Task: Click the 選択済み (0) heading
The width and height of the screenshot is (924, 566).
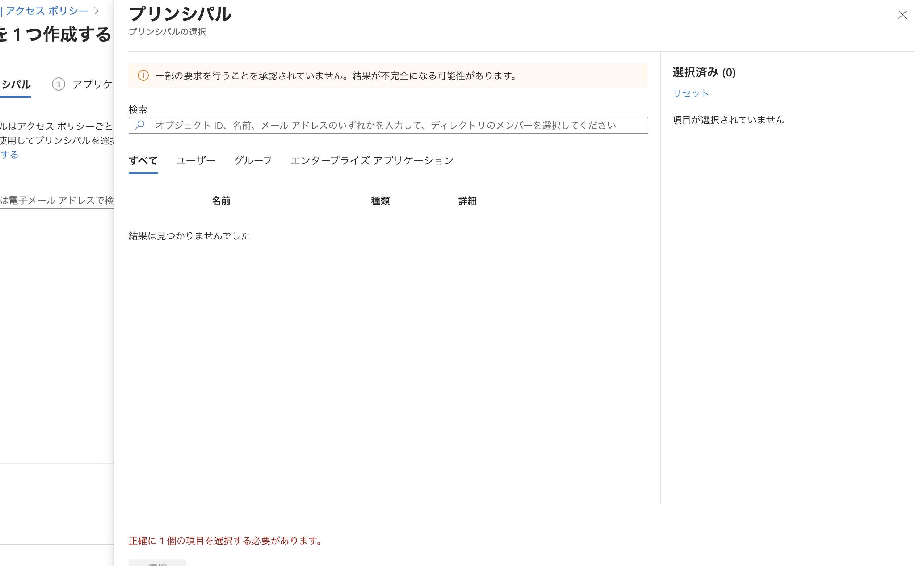Action: pyautogui.click(x=703, y=73)
